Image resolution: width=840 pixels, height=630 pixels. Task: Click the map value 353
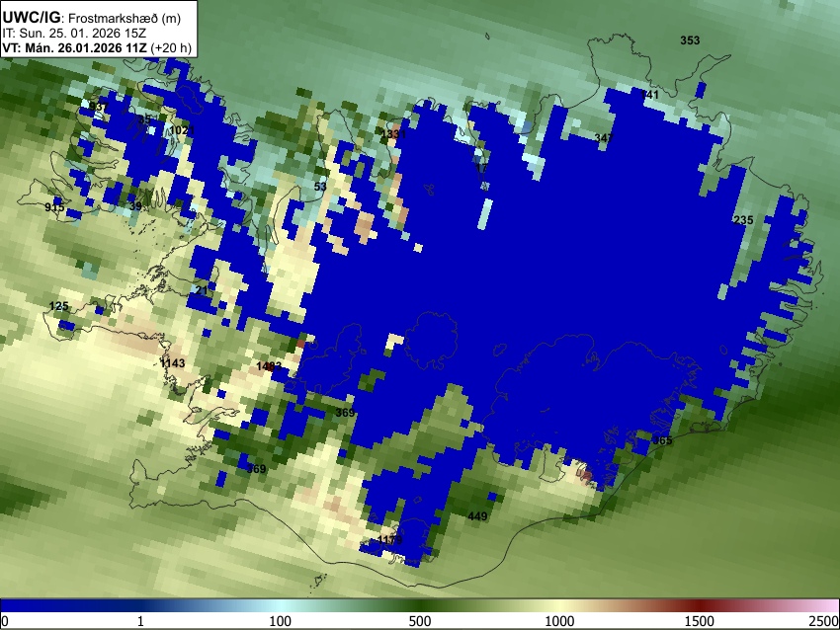[690, 40]
